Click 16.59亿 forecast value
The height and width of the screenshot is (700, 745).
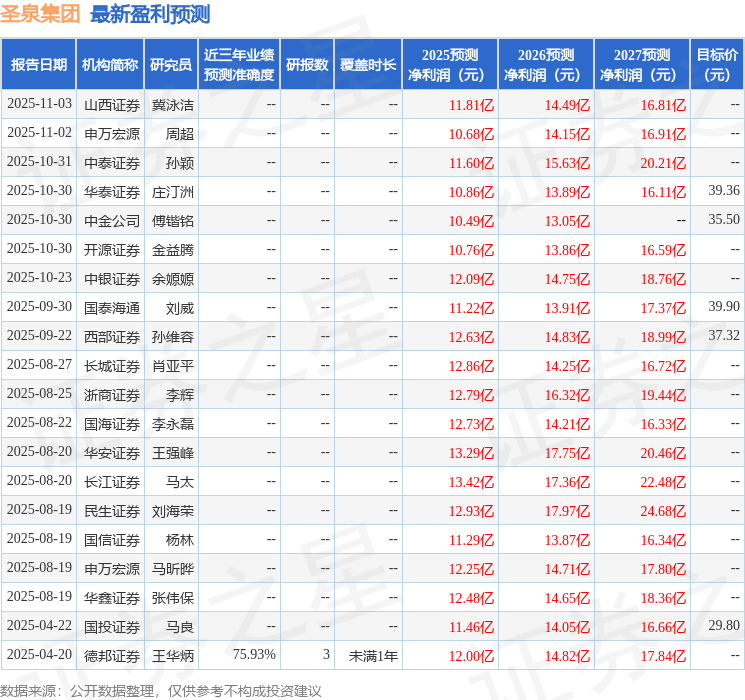click(663, 250)
